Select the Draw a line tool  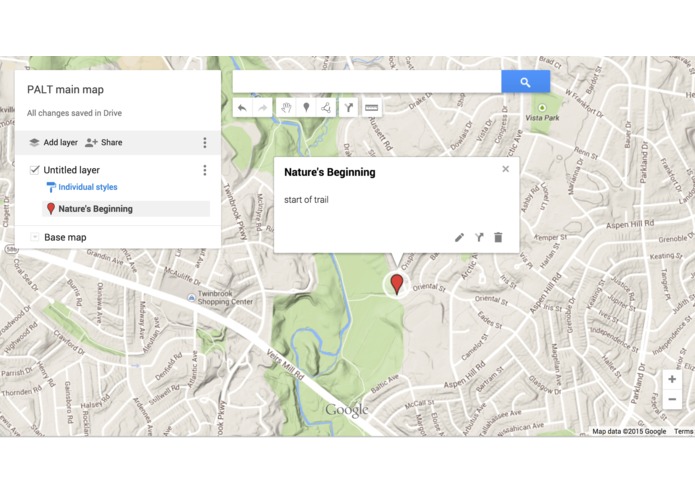[326, 108]
